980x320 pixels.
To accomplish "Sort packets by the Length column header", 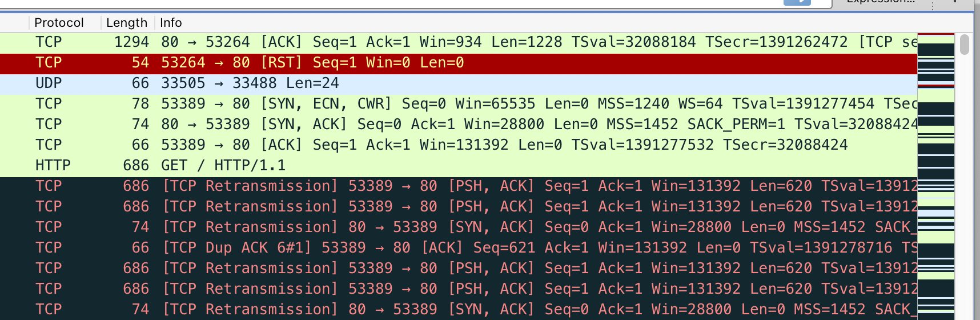I will coord(126,23).
